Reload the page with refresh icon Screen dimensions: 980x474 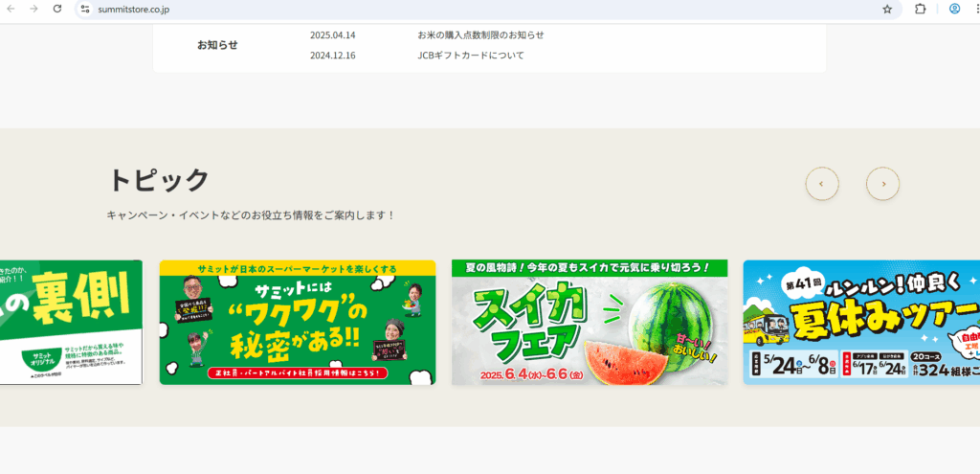coord(57,9)
